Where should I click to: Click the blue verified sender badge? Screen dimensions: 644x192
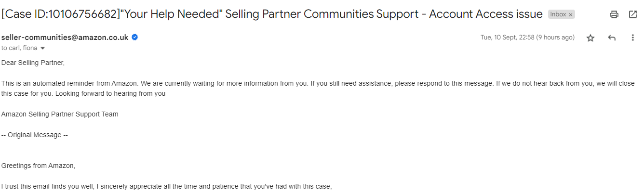(x=135, y=37)
